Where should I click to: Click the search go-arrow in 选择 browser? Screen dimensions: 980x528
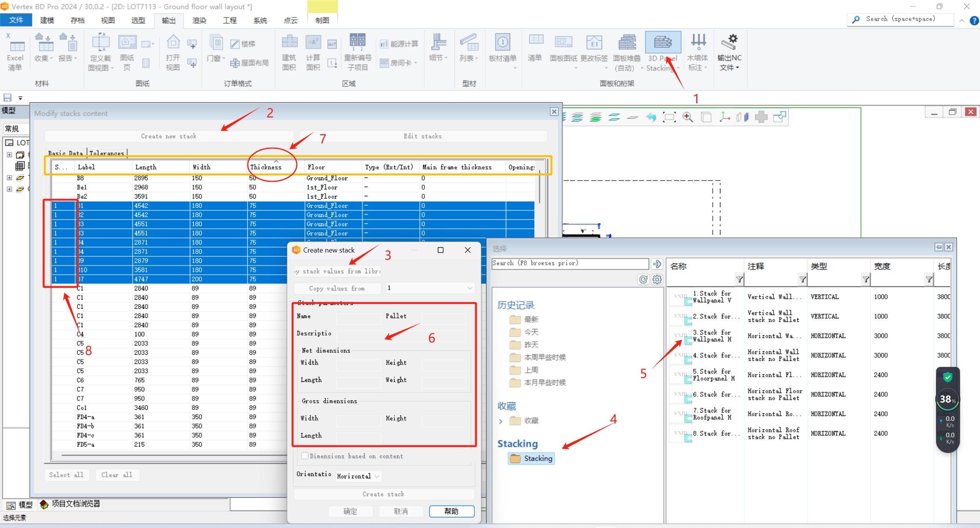point(657,264)
